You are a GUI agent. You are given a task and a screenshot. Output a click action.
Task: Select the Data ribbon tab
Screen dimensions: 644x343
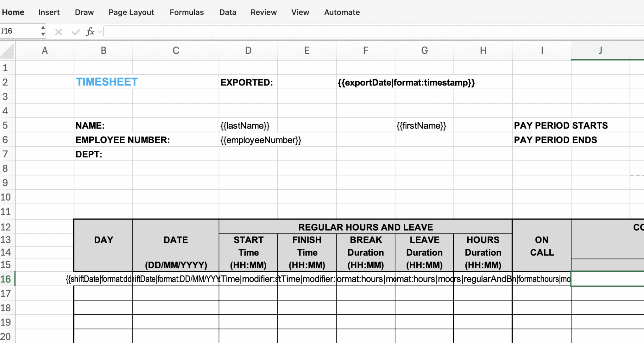228,12
